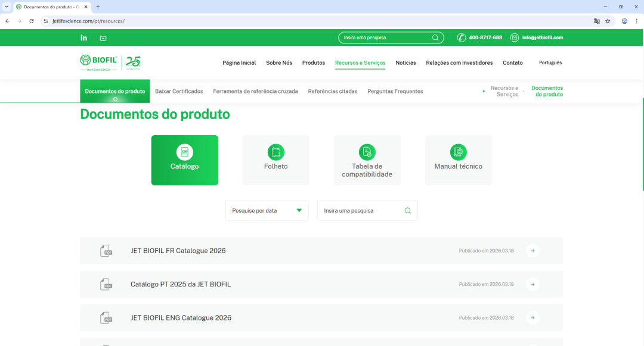Viewport: 644px width, 346px height.
Task: Open JET BIOFIL ENG Catalogue 2026 title
Action: (x=181, y=318)
